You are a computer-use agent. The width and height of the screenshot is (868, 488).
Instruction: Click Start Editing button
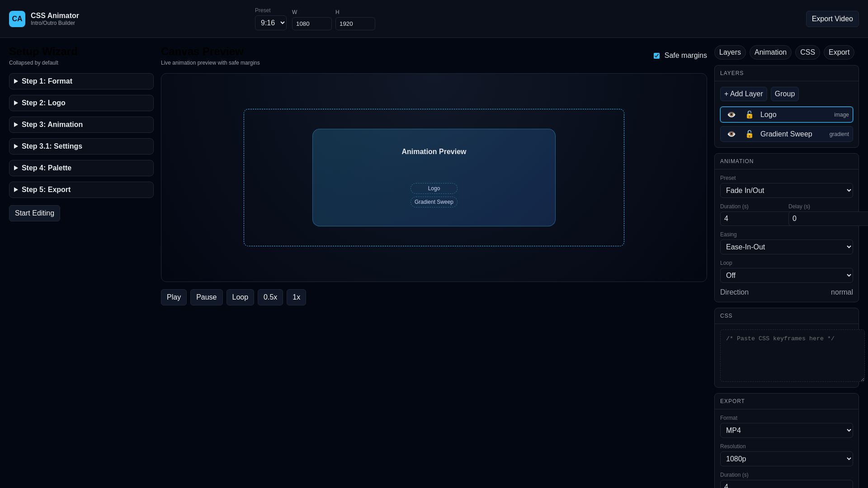point(34,213)
